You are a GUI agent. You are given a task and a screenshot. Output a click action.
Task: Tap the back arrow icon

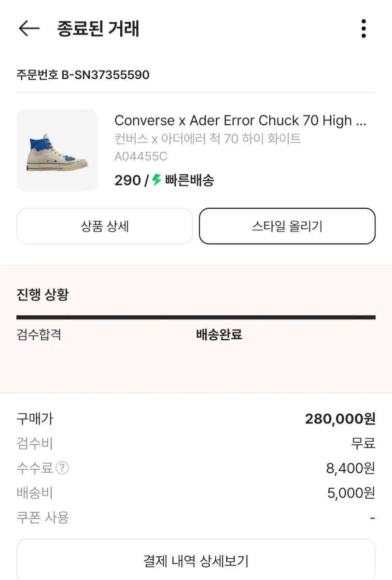(28, 29)
